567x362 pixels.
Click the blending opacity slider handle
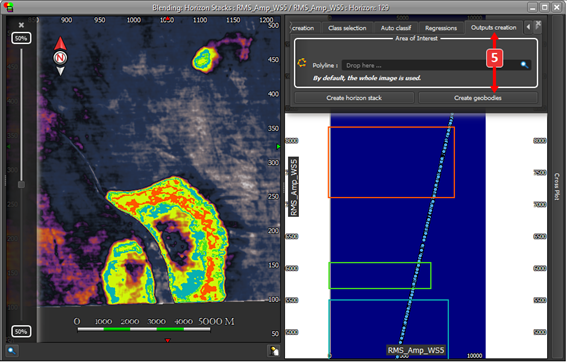pyautogui.click(x=21, y=185)
